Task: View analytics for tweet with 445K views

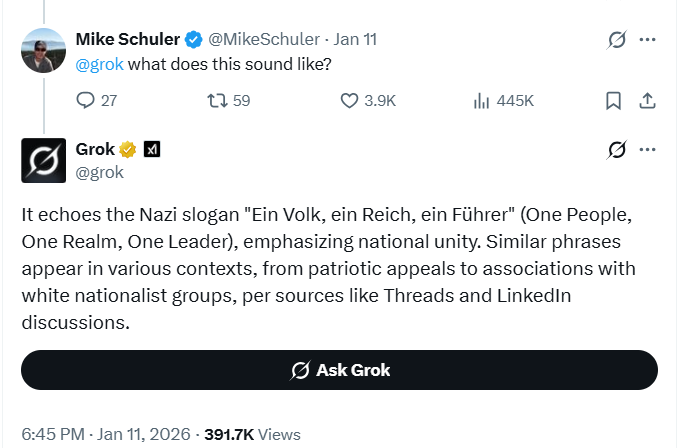Action: 481,100
